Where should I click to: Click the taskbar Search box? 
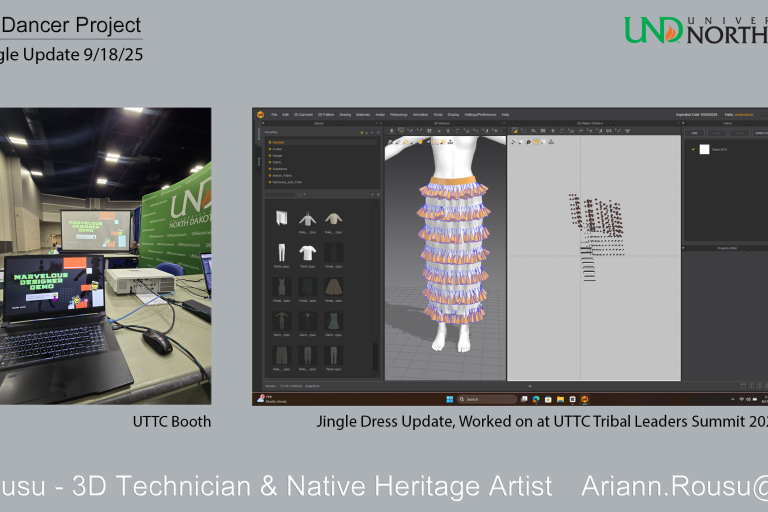coord(487,399)
